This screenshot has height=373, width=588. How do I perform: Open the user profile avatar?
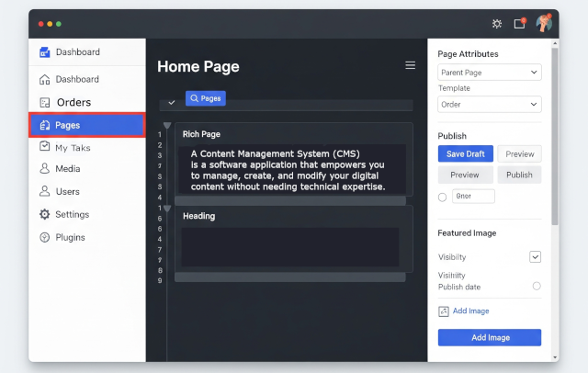[544, 23]
